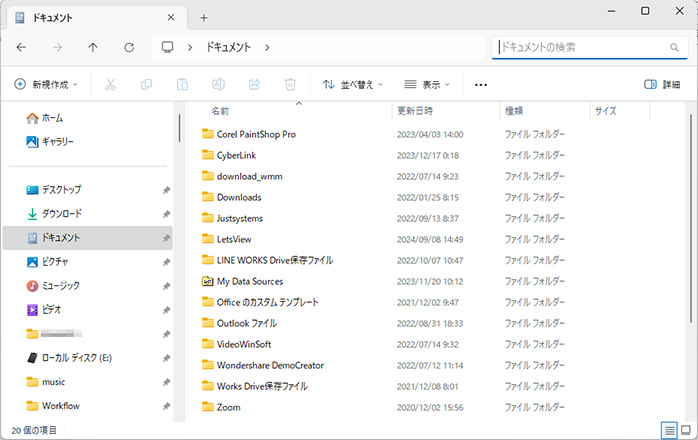
Task: Click the file list vertical scrollbar
Action: coord(691,218)
